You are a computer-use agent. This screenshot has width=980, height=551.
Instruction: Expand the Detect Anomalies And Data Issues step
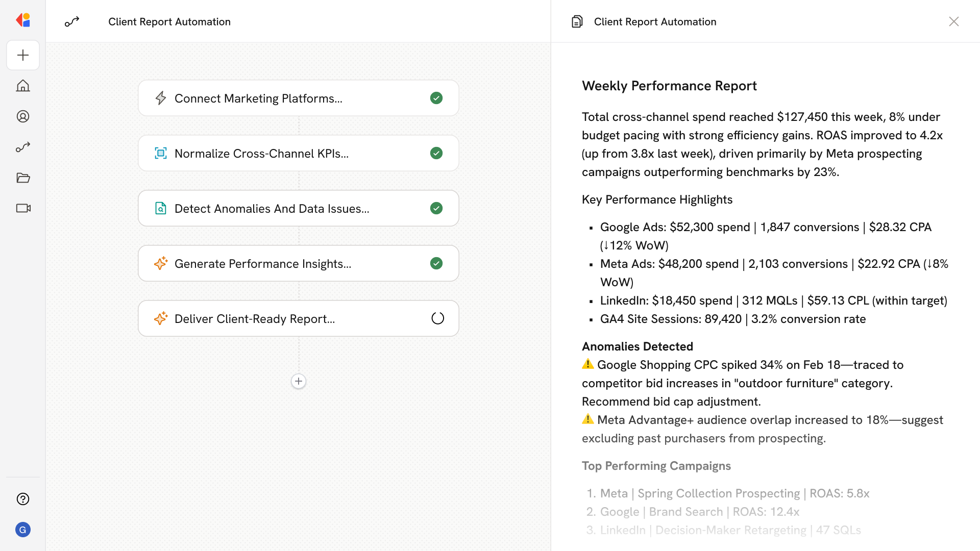[272, 208]
